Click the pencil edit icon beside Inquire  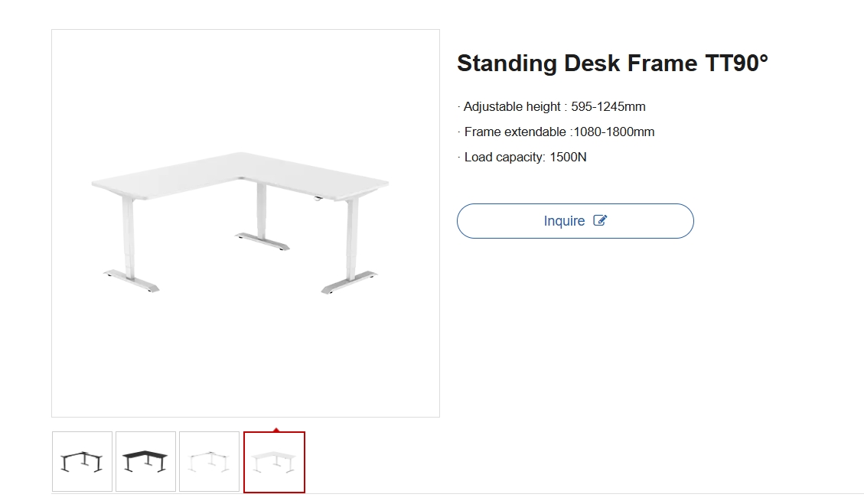click(601, 221)
